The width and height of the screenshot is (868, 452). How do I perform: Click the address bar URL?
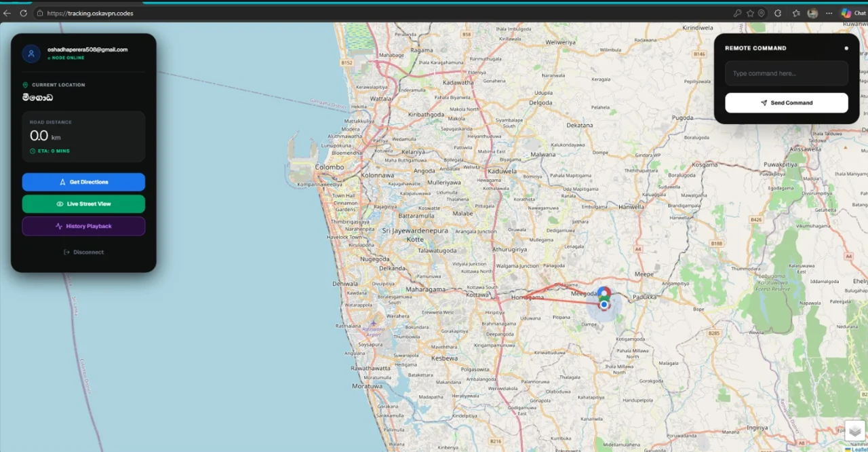[x=90, y=13]
